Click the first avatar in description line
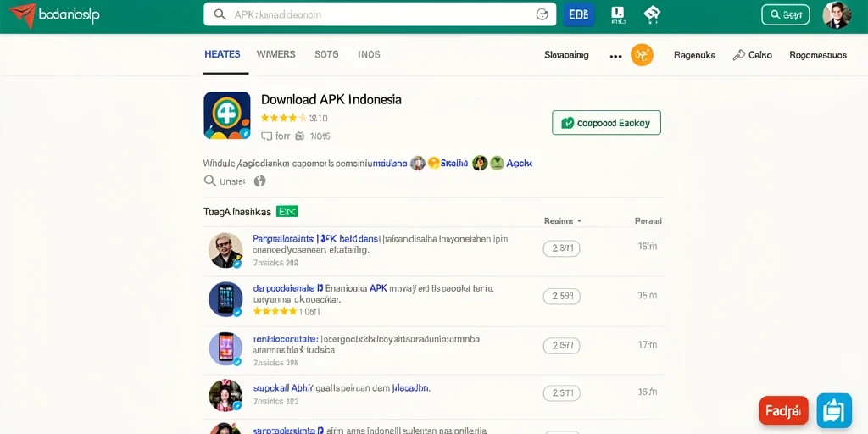Image resolution: width=868 pixels, height=434 pixels. [418, 163]
